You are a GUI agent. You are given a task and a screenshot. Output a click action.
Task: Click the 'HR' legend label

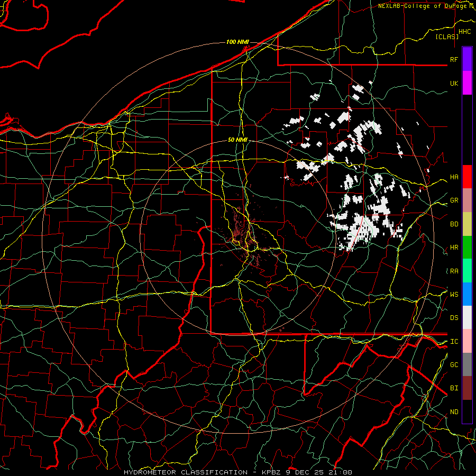tap(454, 248)
